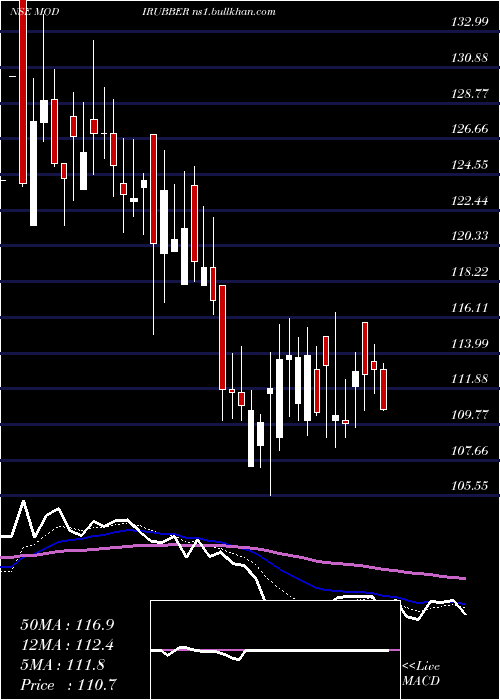Click the 124.55 price axis label

tap(470, 165)
